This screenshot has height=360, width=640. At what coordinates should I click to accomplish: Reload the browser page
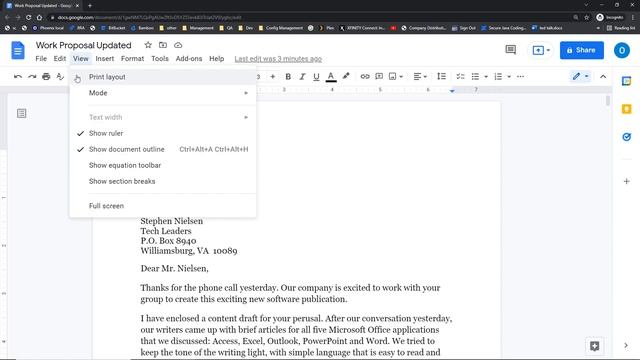pos(28,17)
